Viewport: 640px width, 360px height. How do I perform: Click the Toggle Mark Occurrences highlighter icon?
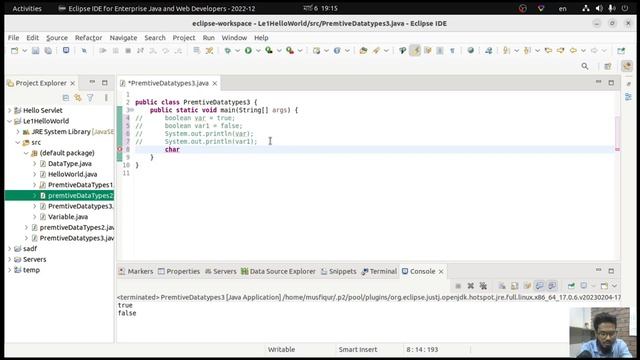click(x=416, y=51)
